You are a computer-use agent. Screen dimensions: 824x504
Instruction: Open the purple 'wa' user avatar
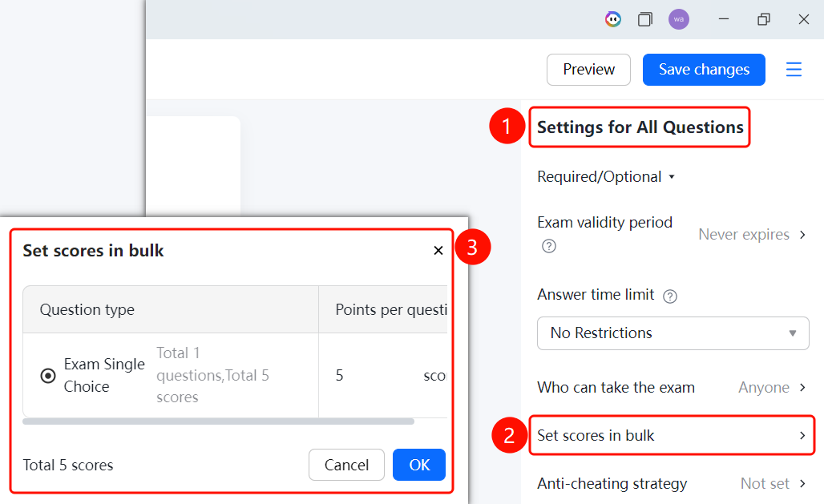[678, 19]
